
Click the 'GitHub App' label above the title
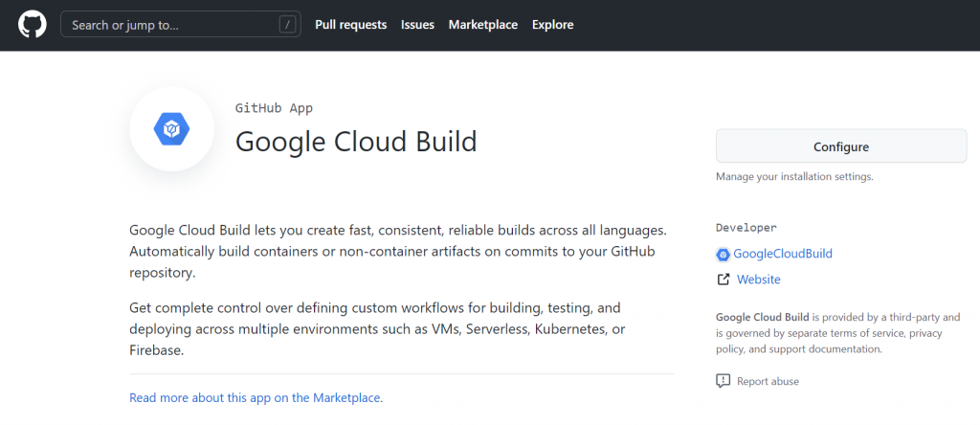pos(274,108)
